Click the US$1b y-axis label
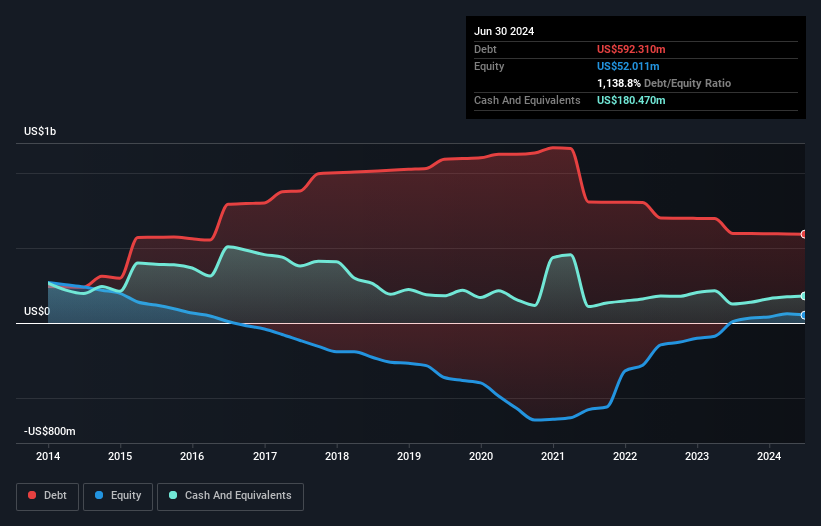 40,132
